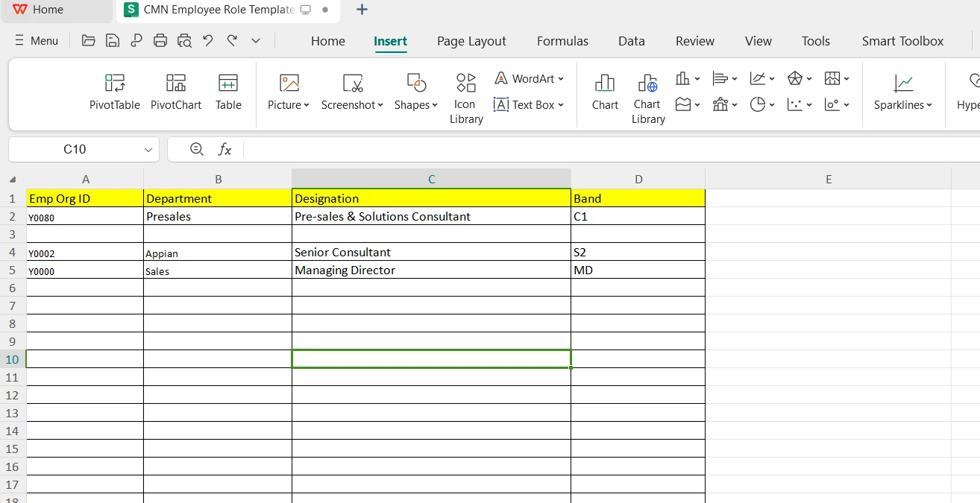Viewport: 980px width, 503px height.
Task: Expand the quick access toolbar chevron
Action: tap(256, 41)
